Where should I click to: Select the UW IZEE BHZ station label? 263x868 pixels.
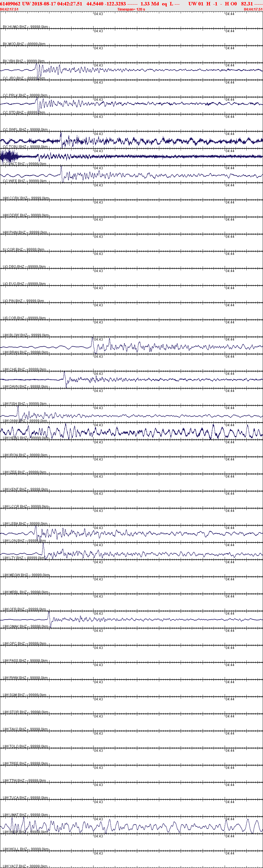[25, 473]
